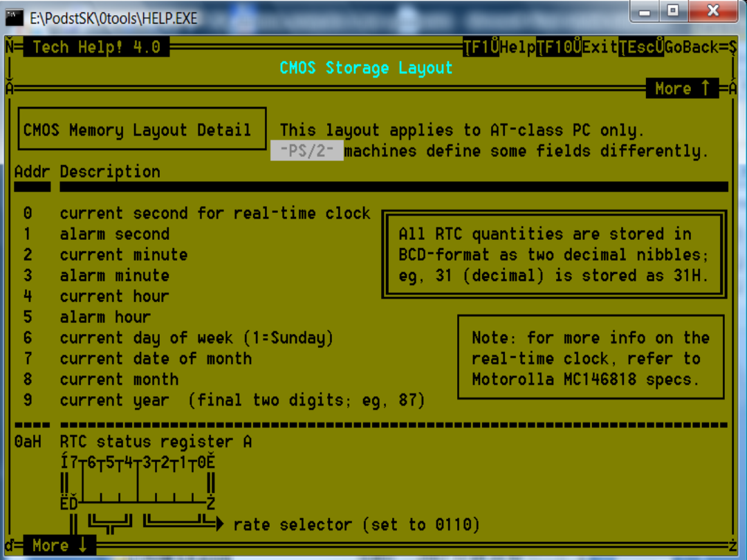This screenshot has width=747, height=560.
Task: Click the Motorolla MC146818 note box
Action: [x=591, y=358]
